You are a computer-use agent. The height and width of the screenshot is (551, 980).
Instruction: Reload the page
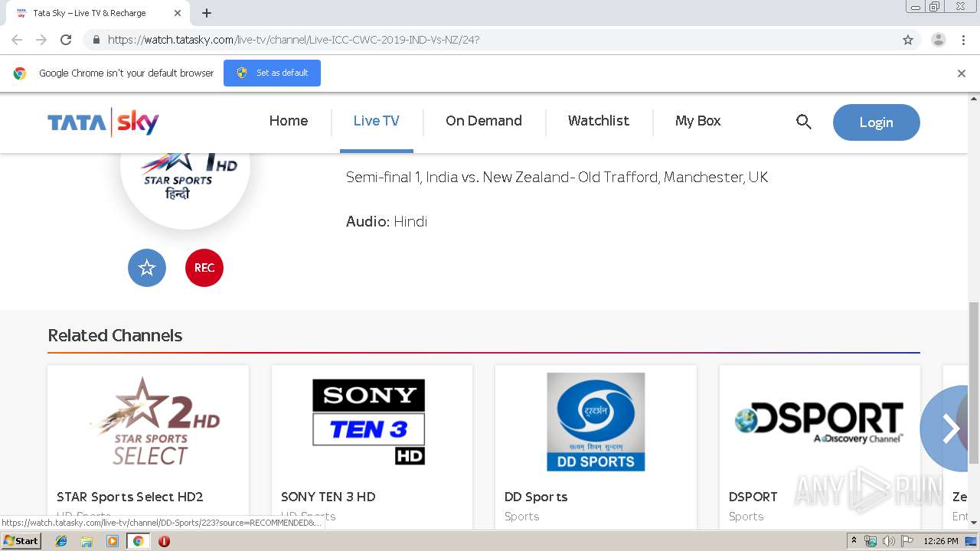pyautogui.click(x=66, y=40)
